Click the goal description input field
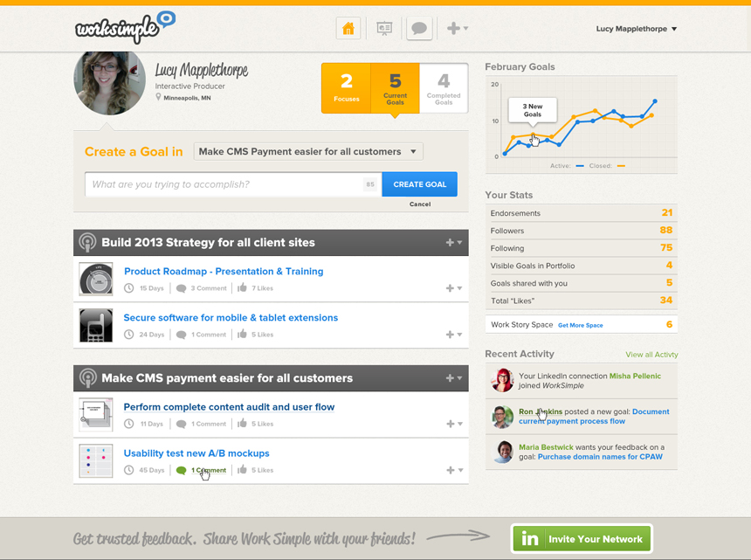The image size is (751, 560). [233, 184]
